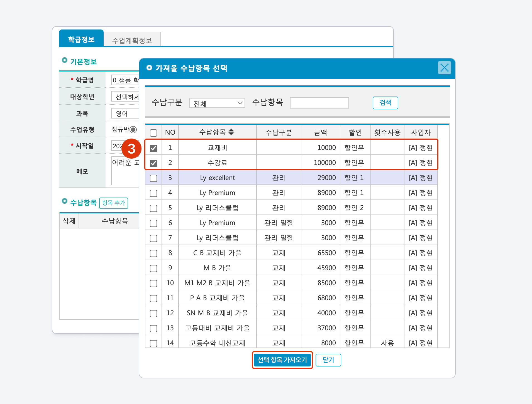Focus the 수납항목 search input field
The height and width of the screenshot is (404, 532).
coord(319,103)
